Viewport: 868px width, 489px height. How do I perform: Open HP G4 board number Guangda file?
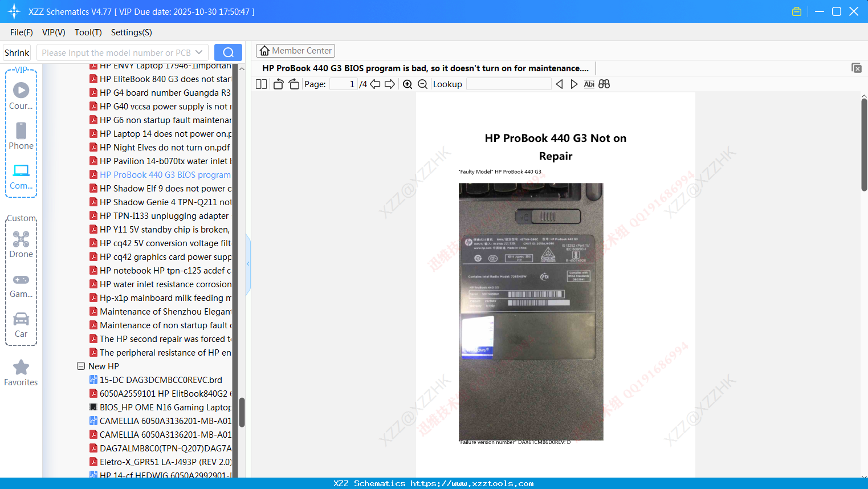pyautogui.click(x=160, y=92)
